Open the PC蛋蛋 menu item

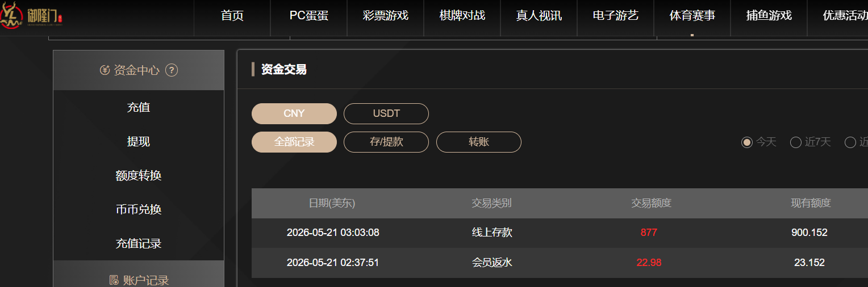point(309,16)
